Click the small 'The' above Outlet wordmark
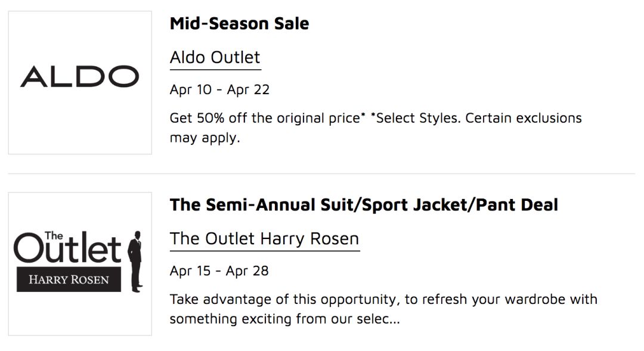644x351 pixels. [54, 235]
